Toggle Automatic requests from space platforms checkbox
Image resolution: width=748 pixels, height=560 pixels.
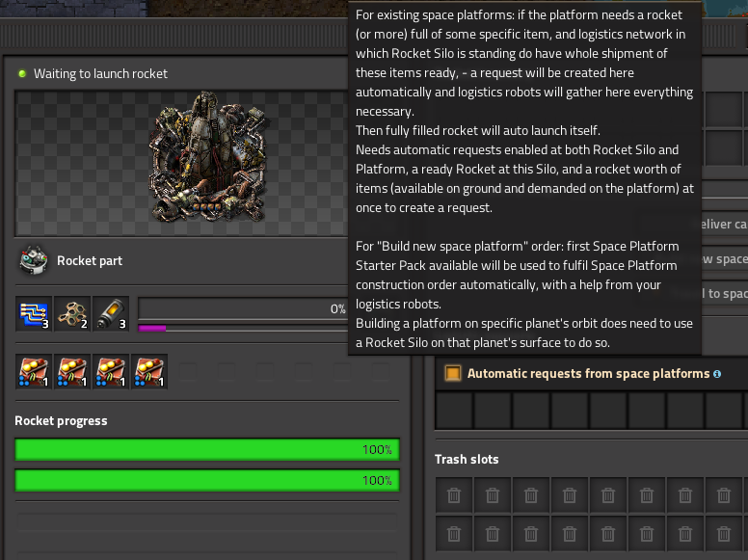click(x=453, y=373)
